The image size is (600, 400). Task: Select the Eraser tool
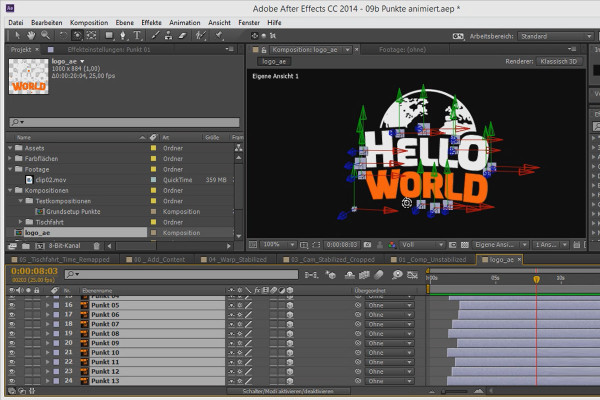click(x=183, y=36)
